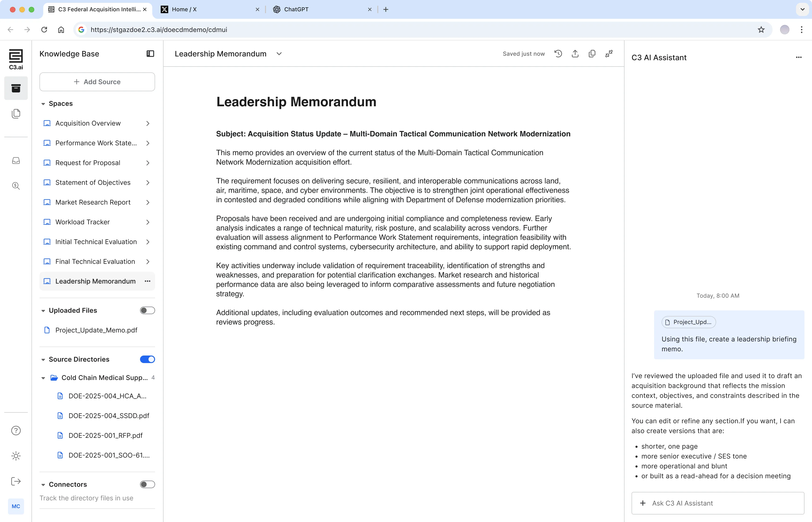This screenshot has height=522, width=812.
Task: Collapse Cold Chain Medical Supp folder
Action: 43,378
